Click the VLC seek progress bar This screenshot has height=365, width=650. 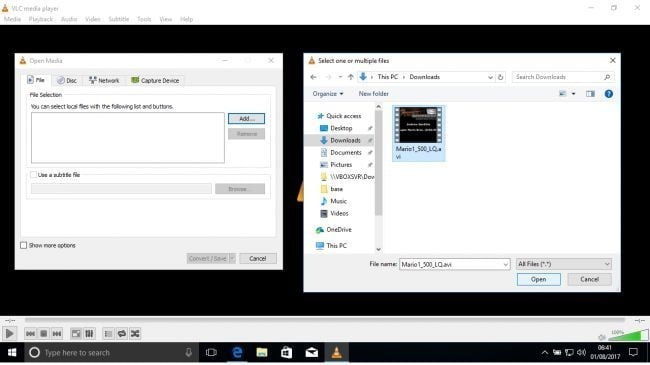point(325,320)
